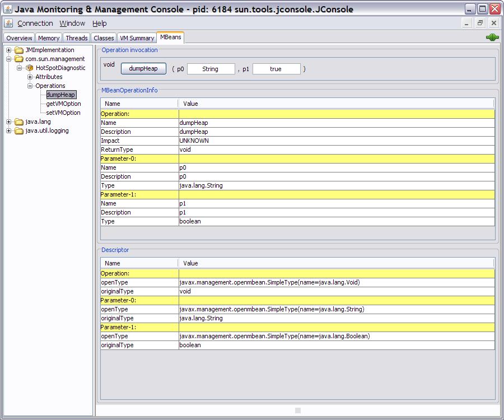Expand the java.lang tree node
The width and height of the screenshot is (504, 420).
coord(8,122)
